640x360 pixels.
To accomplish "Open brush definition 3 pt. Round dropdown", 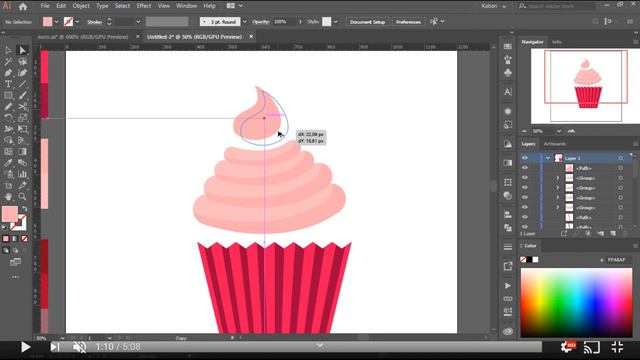I will (x=244, y=22).
